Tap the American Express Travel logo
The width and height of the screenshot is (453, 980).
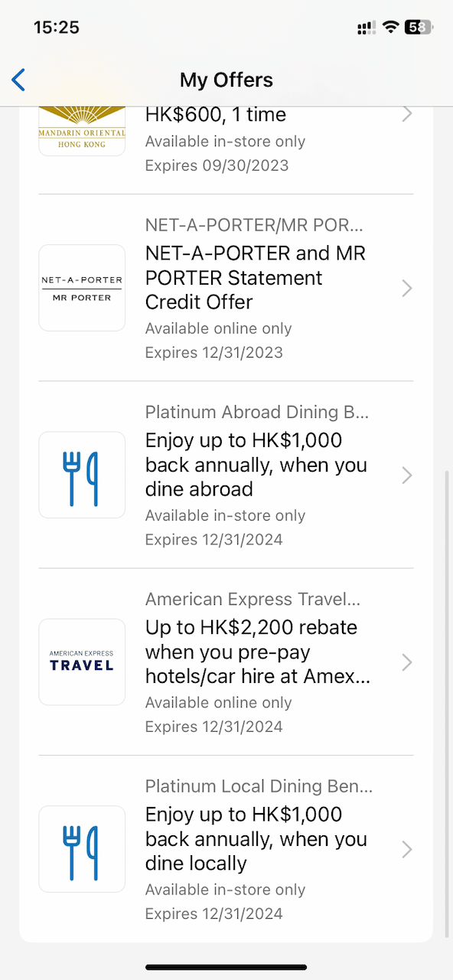[82, 661]
